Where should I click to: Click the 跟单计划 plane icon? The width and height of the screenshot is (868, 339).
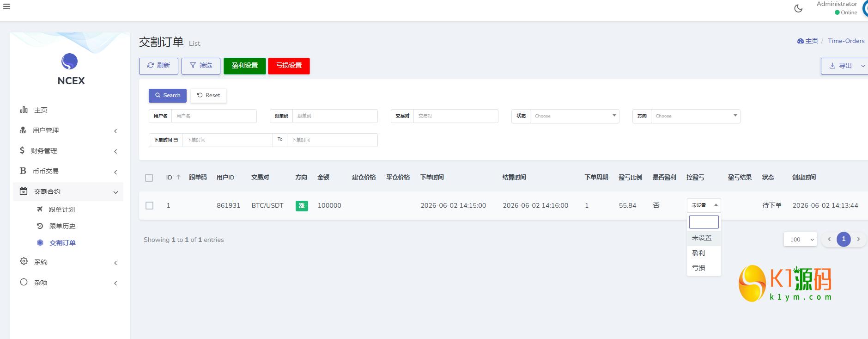(40, 209)
